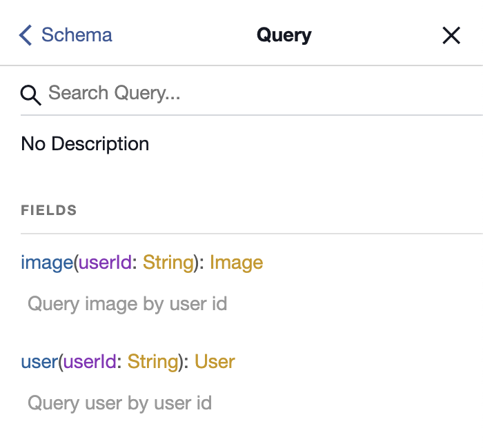Go back to Schema via its label
The height and width of the screenshot is (448, 483).
pyautogui.click(x=77, y=35)
